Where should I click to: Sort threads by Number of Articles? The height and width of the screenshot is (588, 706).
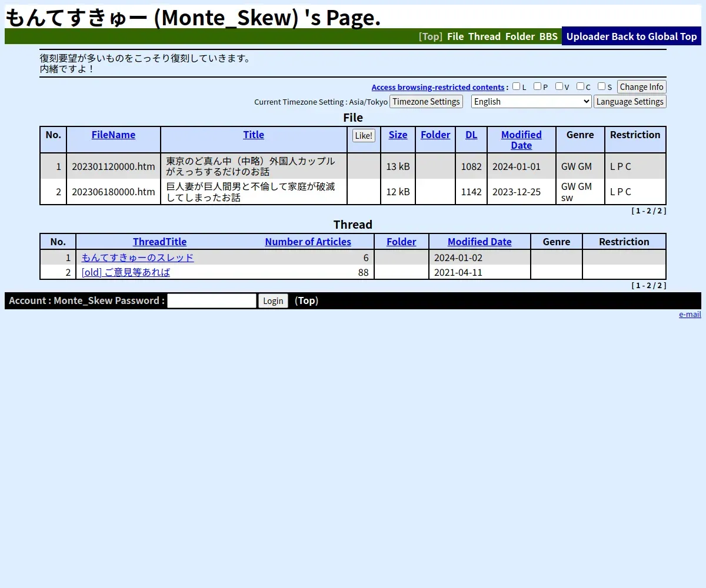point(308,242)
